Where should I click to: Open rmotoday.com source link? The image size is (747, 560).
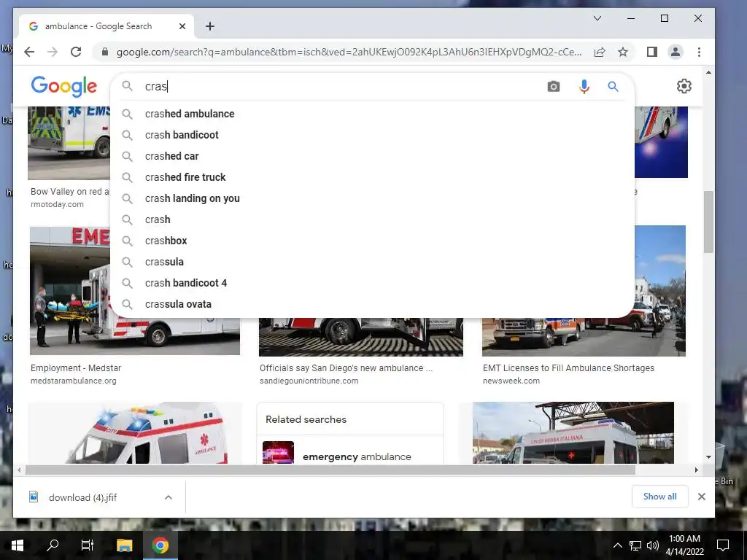coord(57,204)
